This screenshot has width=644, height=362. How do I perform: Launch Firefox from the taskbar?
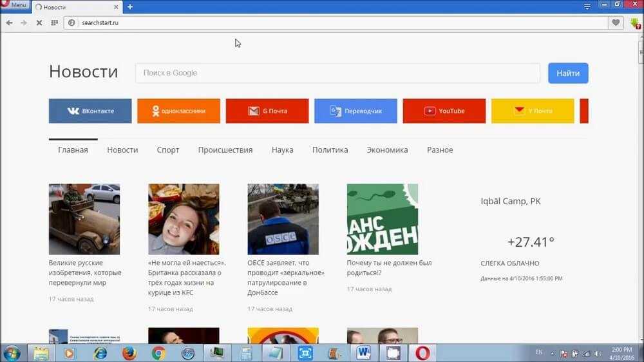tap(129, 353)
